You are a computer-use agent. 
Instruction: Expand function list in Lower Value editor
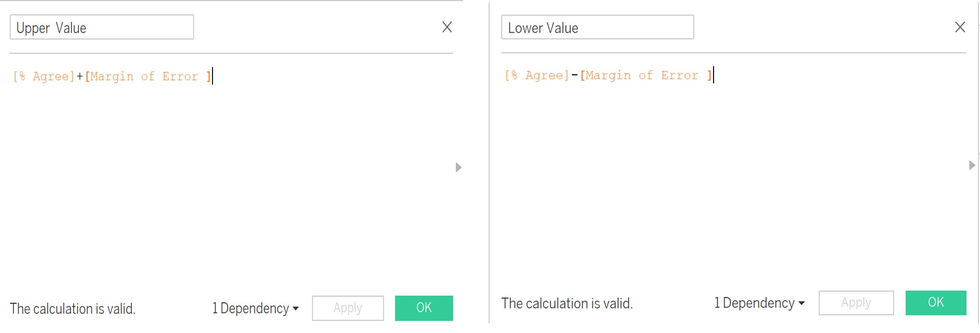tap(972, 165)
